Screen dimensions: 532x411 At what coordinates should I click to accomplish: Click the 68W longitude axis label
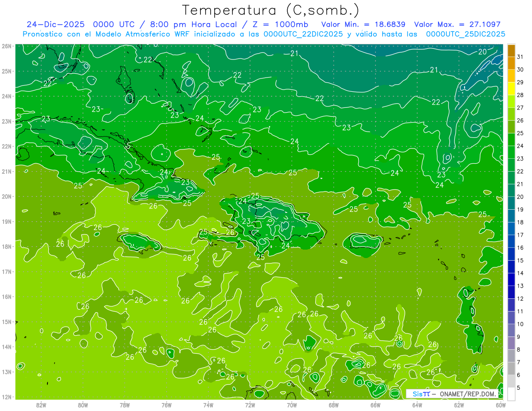[x=334, y=404]
